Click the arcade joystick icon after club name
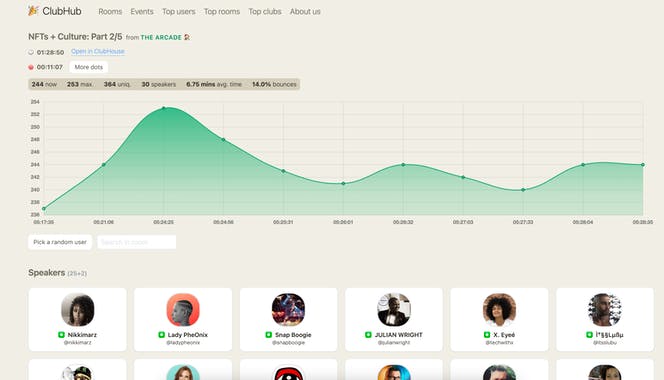The image size is (664, 380). coord(187,37)
